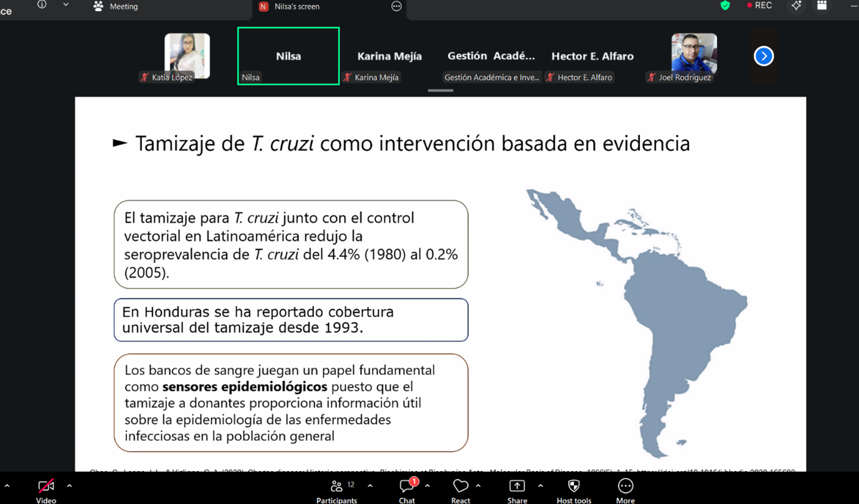Click the React heart icon
859x504 pixels.
[460, 487]
